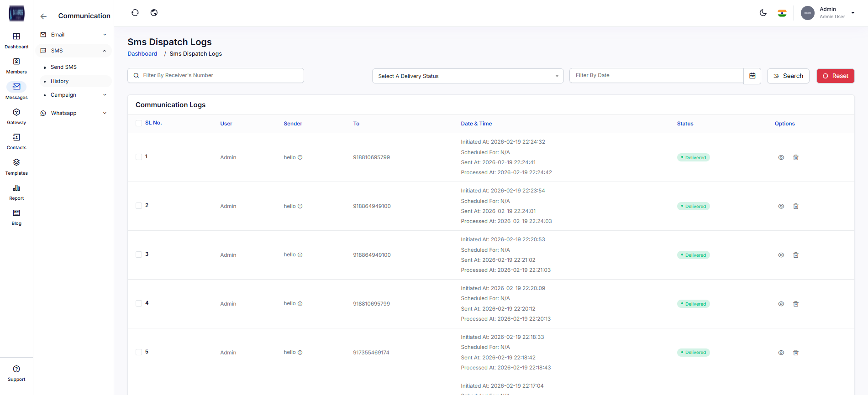Image resolution: width=868 pixels, height=395 pixels.
Task: View details of log row 2
Action: [781, 206]
